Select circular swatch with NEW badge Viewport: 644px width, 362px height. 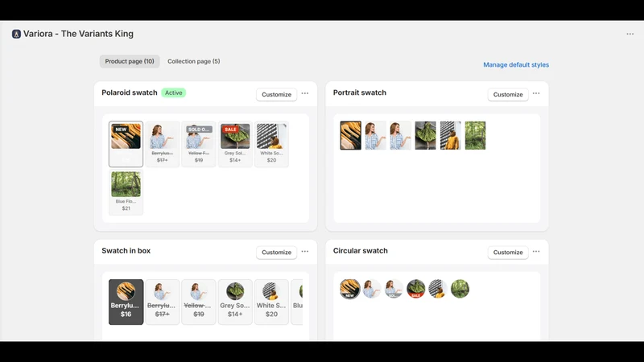350,289
